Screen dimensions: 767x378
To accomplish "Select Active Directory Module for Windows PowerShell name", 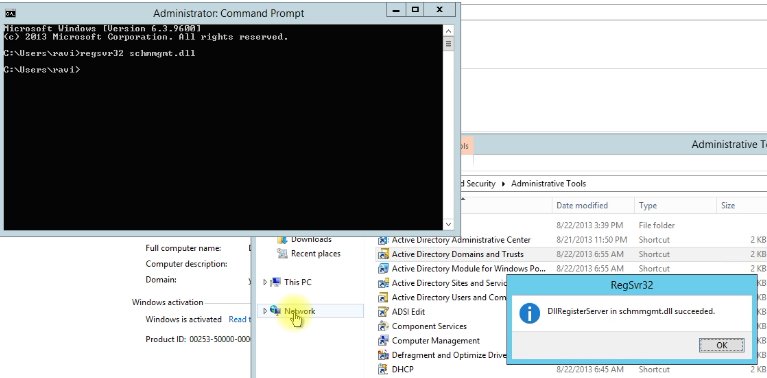I will tap(469, 269).
